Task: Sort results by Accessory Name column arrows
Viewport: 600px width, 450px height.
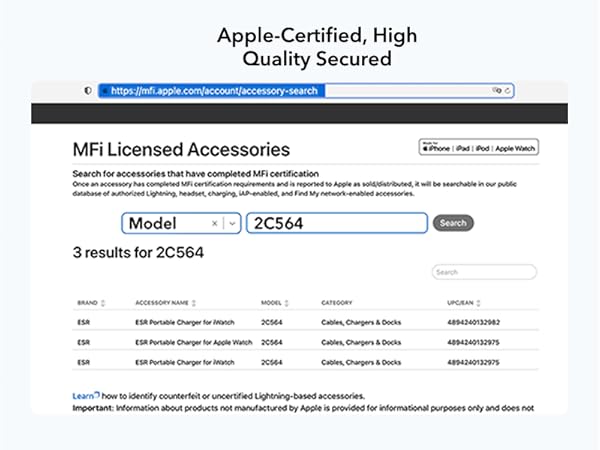Action: click(x=194, y=302)
